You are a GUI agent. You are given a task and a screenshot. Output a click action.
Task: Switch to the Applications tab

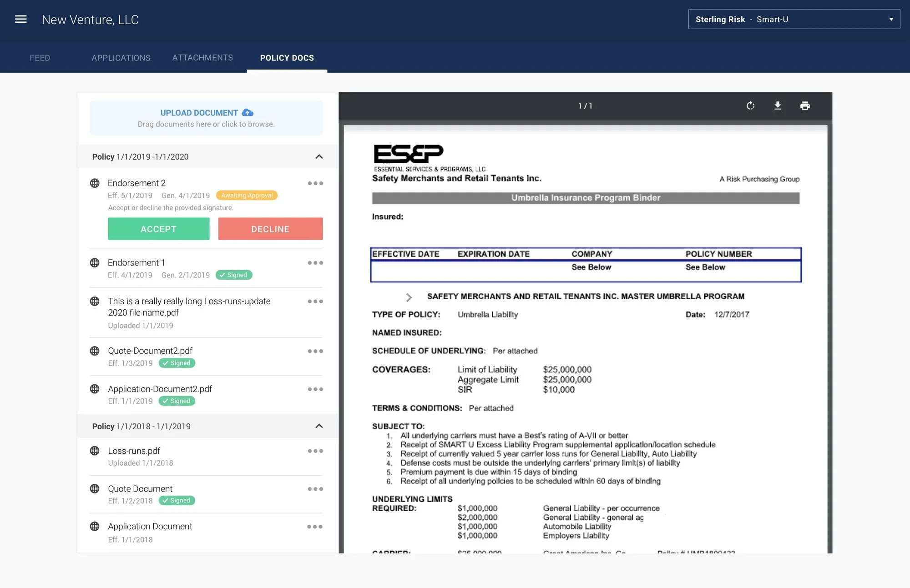tap(121, 58)
